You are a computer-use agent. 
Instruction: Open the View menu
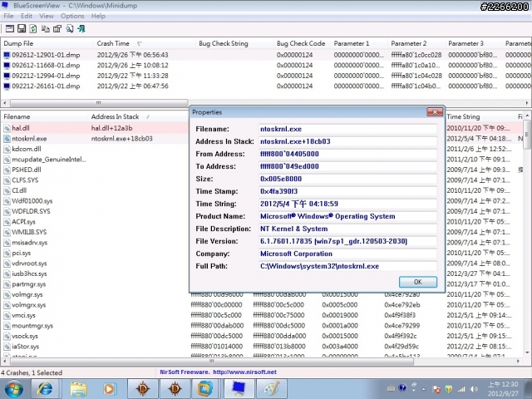[47, 16]
